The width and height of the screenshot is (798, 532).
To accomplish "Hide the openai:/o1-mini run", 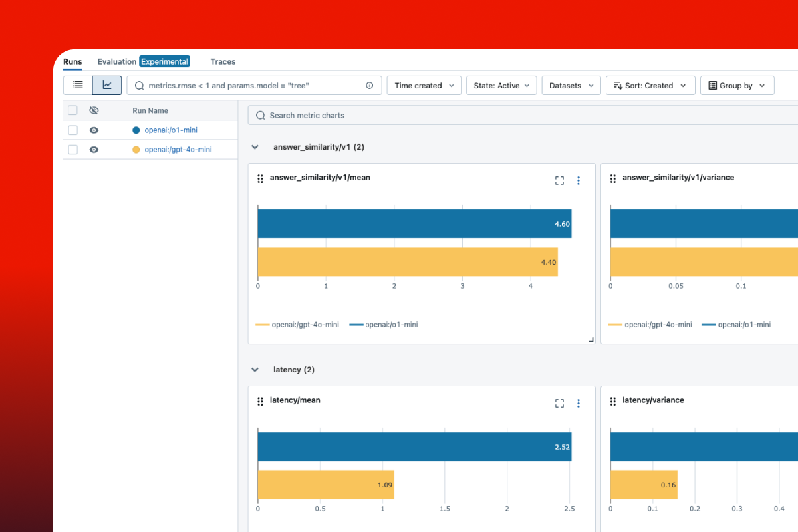I will (x=94, y=130).
